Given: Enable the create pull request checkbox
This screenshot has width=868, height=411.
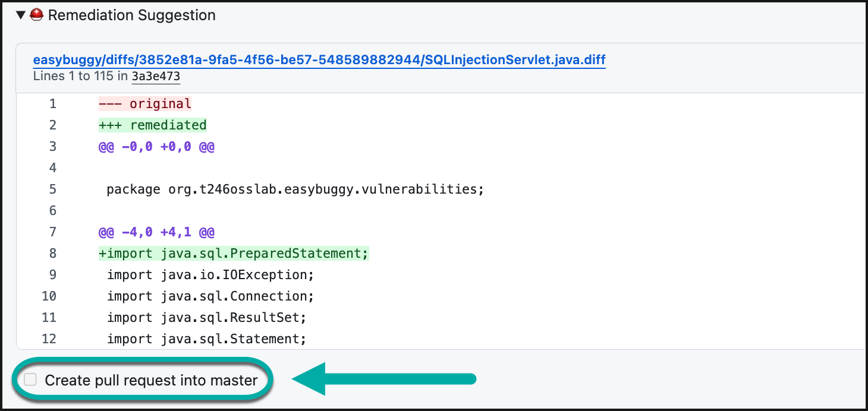Looking at the screenshot, I should (x=30, y=380).
